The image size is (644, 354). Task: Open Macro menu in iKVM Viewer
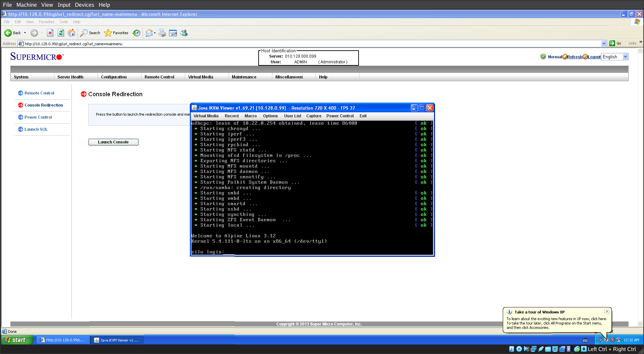(251, 116)
